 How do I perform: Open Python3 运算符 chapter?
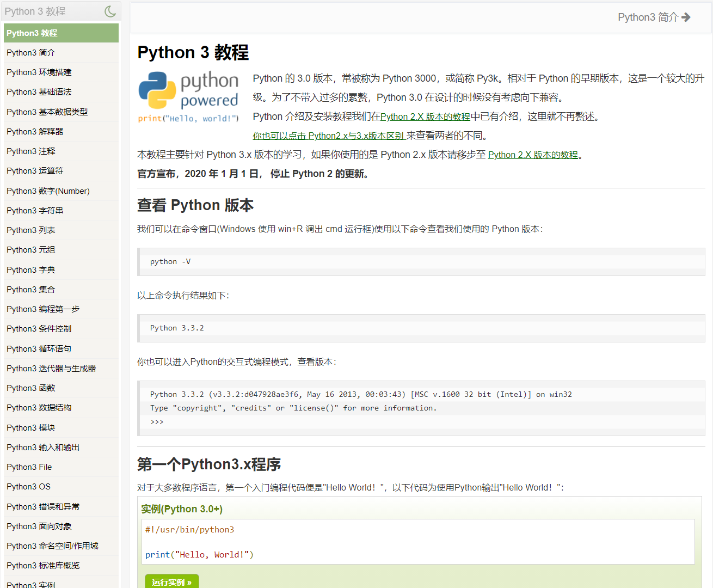[x=61, y=171]
